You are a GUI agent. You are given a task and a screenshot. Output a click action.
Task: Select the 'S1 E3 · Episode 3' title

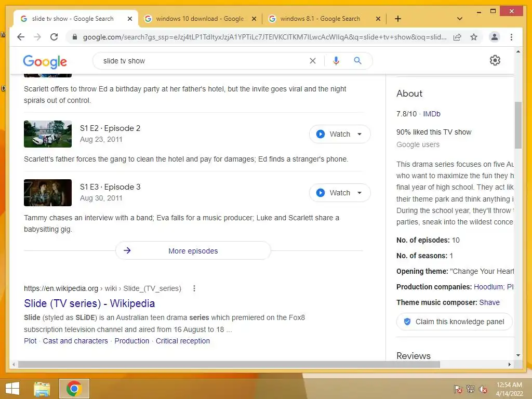point(110,187)
